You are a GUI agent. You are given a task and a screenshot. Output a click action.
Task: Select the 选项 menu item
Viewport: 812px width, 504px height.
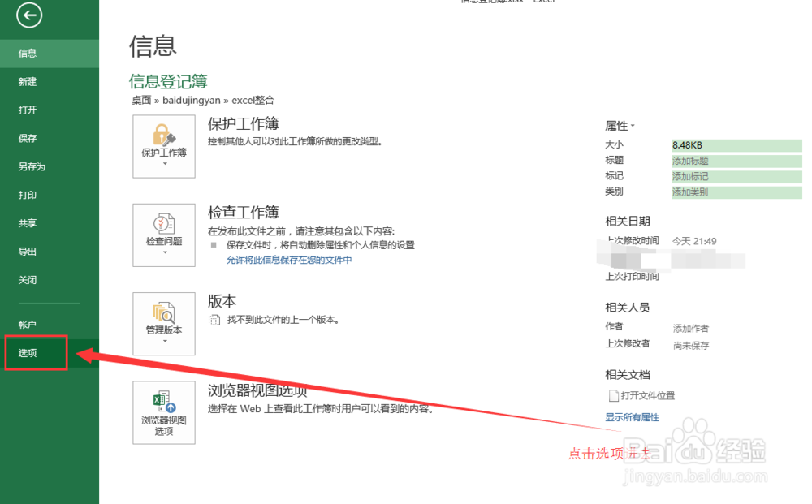[28, 352]
